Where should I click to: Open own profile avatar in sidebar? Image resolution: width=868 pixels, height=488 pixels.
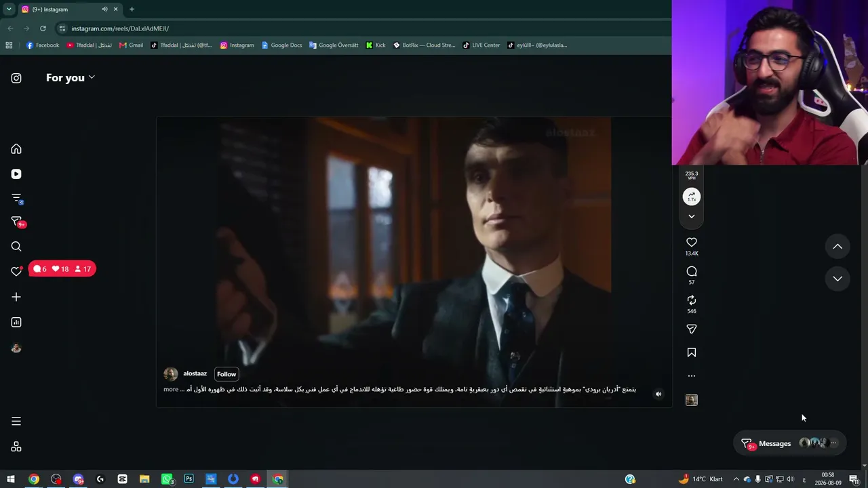(16, 348)
